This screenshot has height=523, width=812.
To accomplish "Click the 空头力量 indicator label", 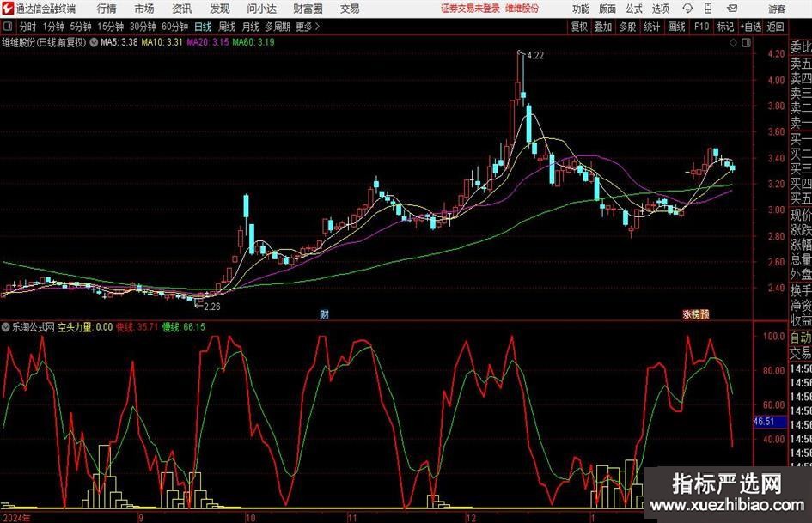I will click(x=85, y=327).
